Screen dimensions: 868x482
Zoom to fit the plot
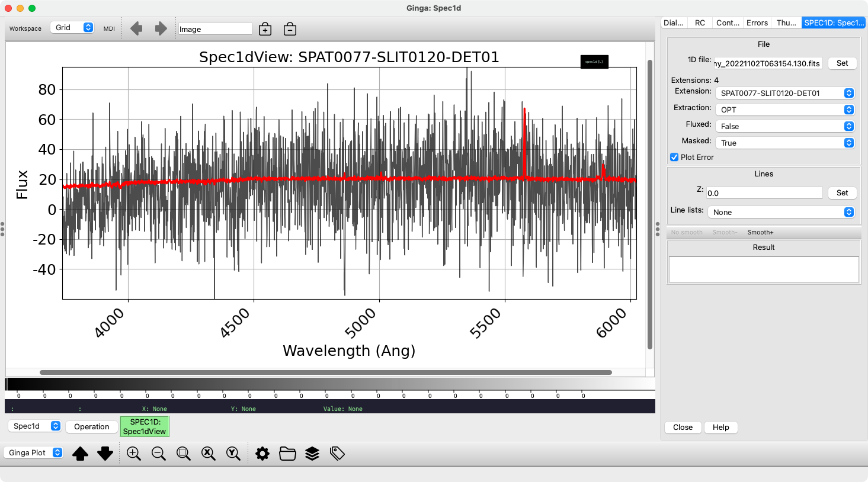184,454
